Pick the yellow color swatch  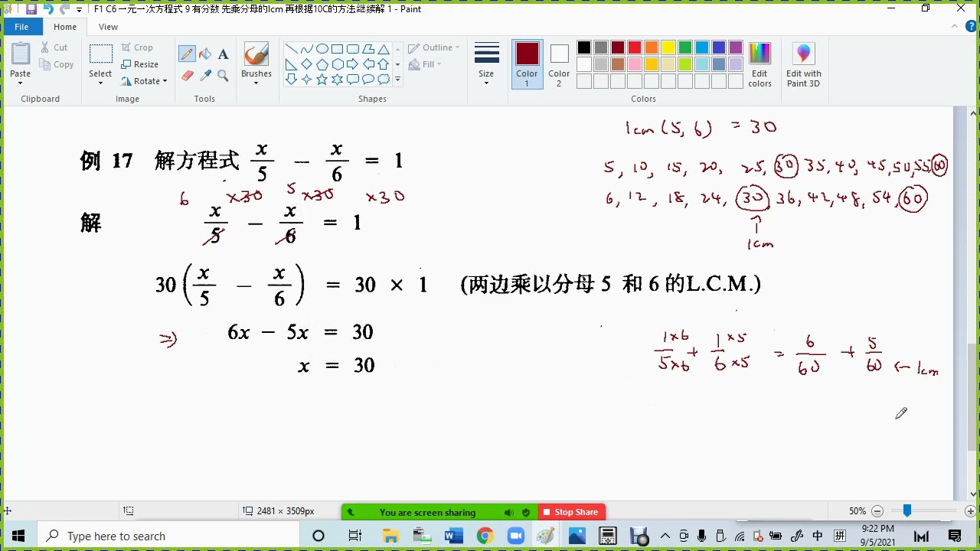(x=668, y=47)
